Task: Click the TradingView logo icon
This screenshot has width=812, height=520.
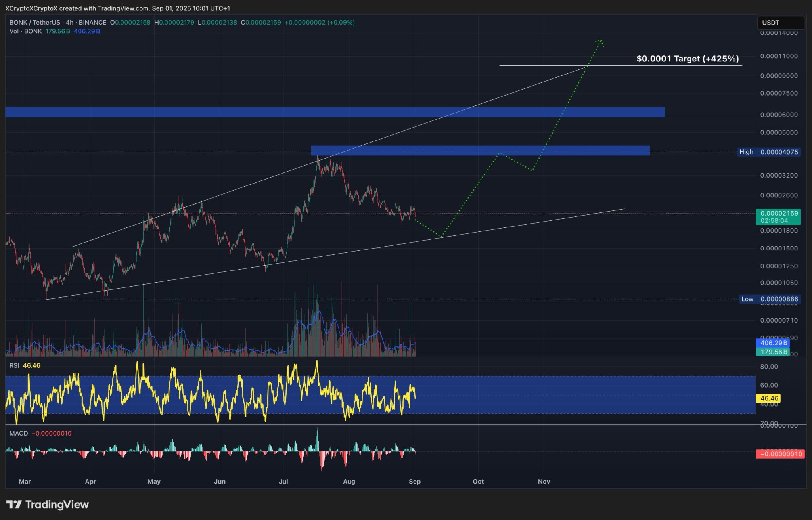Action: (14, 504)
